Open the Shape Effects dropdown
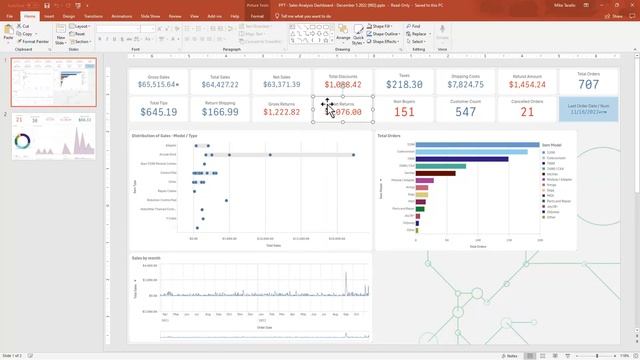Image resolution: width=640 pixels, height=360 pixels. (x=383, y=42)
